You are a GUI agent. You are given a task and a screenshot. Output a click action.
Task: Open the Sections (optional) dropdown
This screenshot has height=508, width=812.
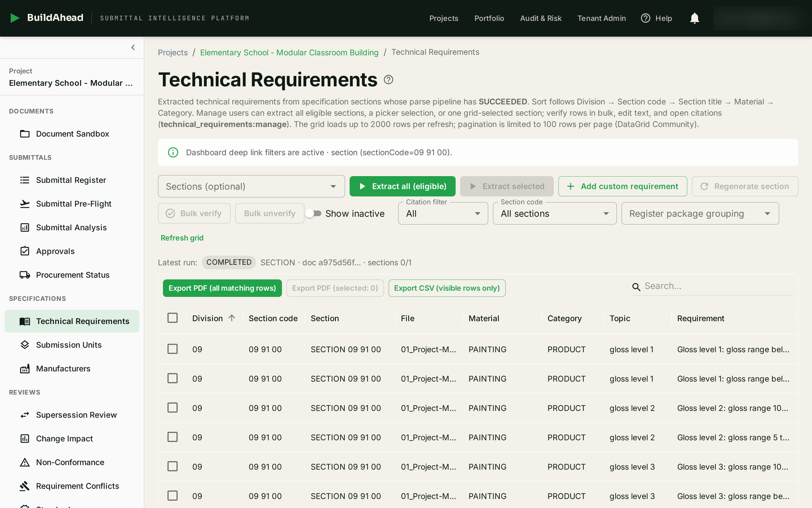(251, 186)
